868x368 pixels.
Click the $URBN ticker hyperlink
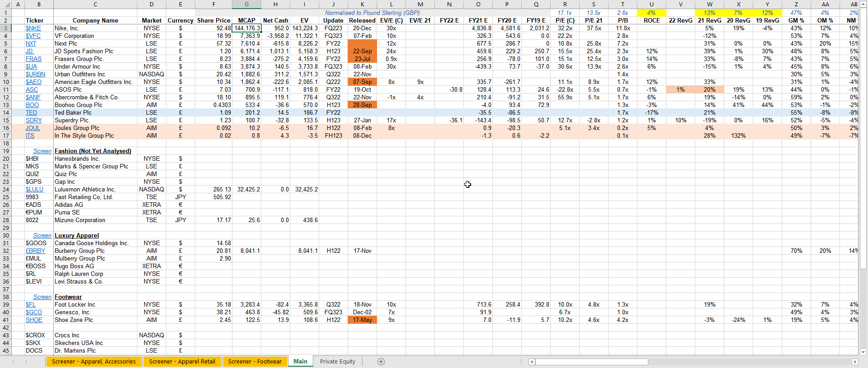pos(35,75)
